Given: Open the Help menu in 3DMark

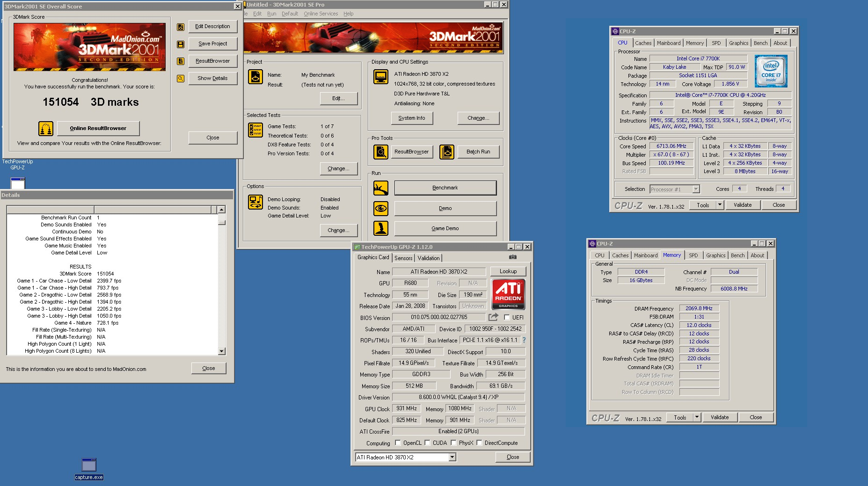Looking at the screenshot, I should tap(348, 14).
